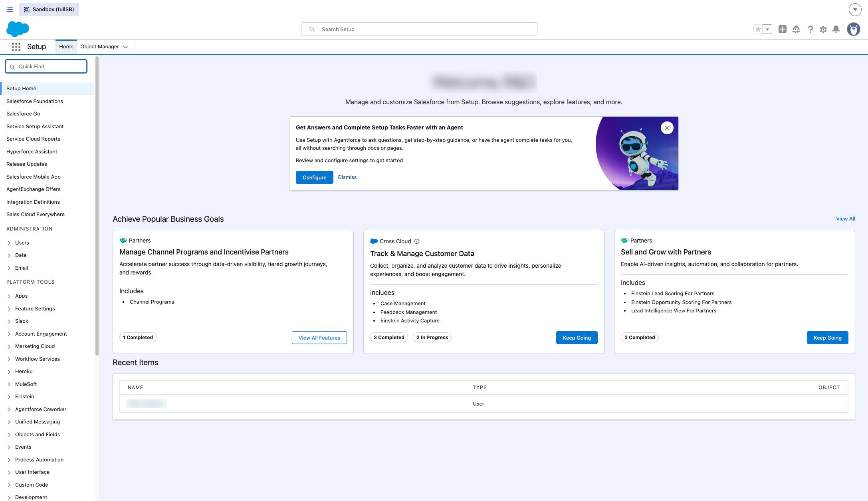868x501 pixels.
Task: Open the Favorites list dropdown arrow
Action: [x=767, y=29]
